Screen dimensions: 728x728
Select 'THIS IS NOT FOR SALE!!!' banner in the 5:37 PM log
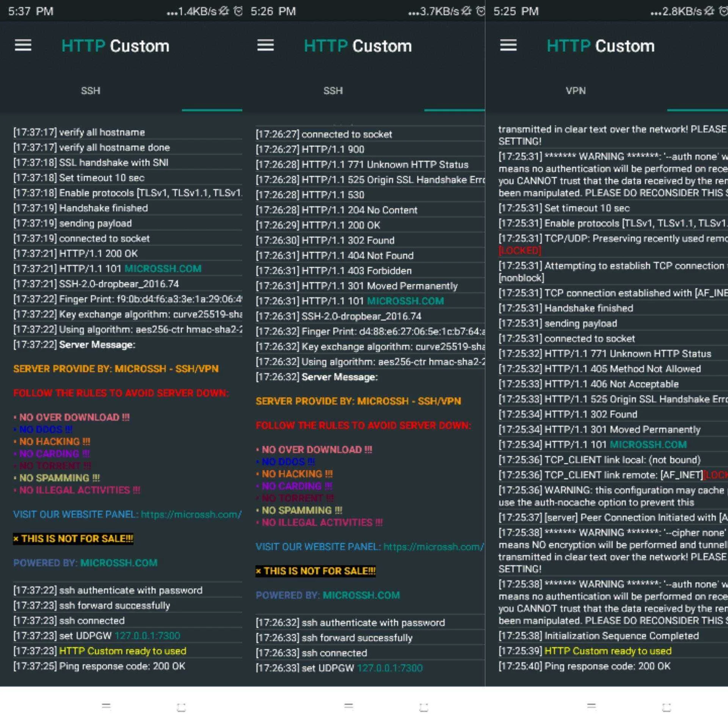(73, 539)
